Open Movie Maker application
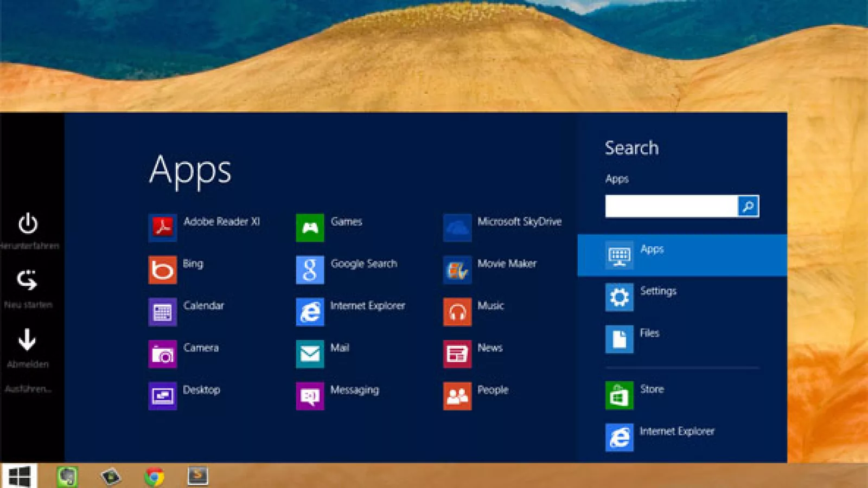This screenshot has height=488, width=868. click(x=457, y=270)
